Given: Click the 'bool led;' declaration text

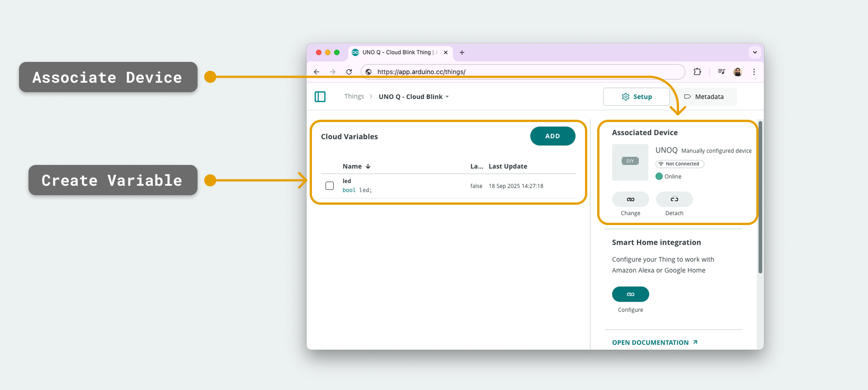Looking at the screenshot, I should coord(357,190).
